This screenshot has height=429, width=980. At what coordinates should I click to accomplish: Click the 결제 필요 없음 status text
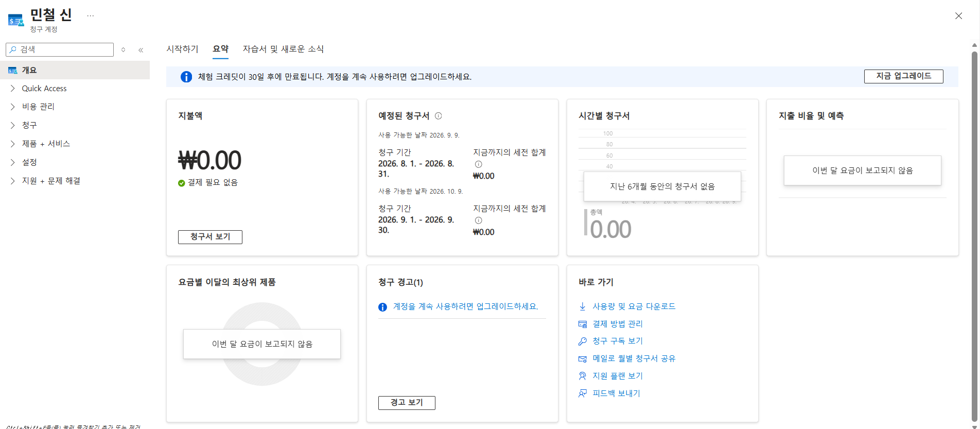point(213,183)
